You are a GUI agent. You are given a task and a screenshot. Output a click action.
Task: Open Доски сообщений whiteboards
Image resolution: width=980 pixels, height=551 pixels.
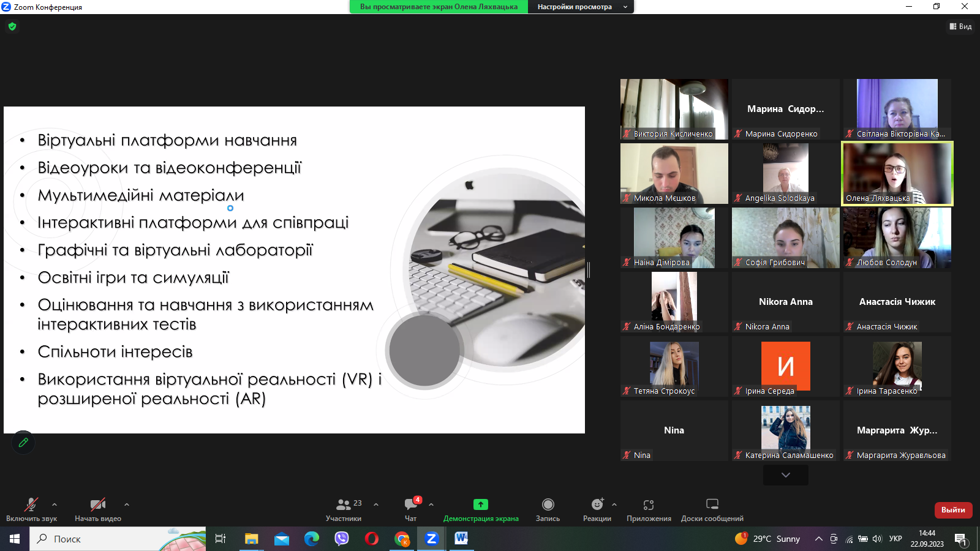pos(712,509)
